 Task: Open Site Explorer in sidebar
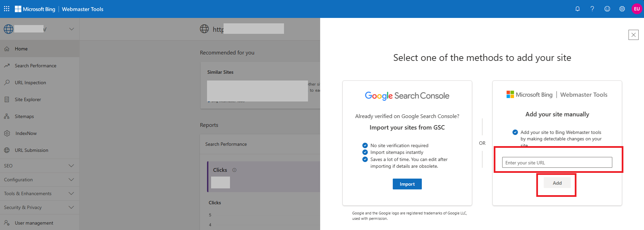[x=40, y=99]
